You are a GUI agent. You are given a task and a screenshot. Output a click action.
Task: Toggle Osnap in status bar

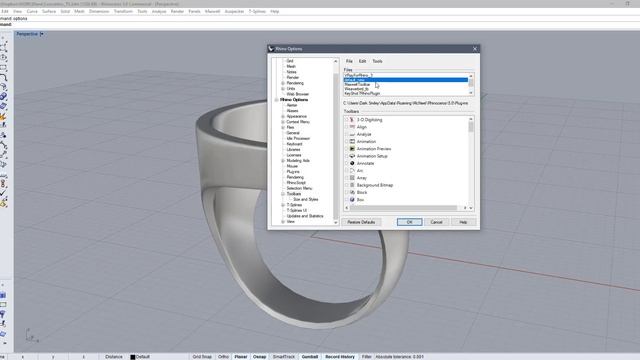260,357
